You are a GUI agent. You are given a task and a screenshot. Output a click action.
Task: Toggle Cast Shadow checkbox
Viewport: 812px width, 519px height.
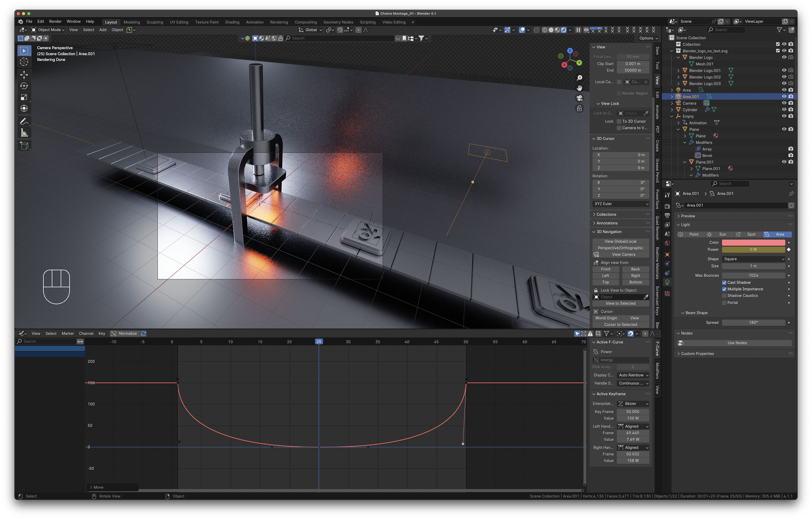(x=724, y=283)
